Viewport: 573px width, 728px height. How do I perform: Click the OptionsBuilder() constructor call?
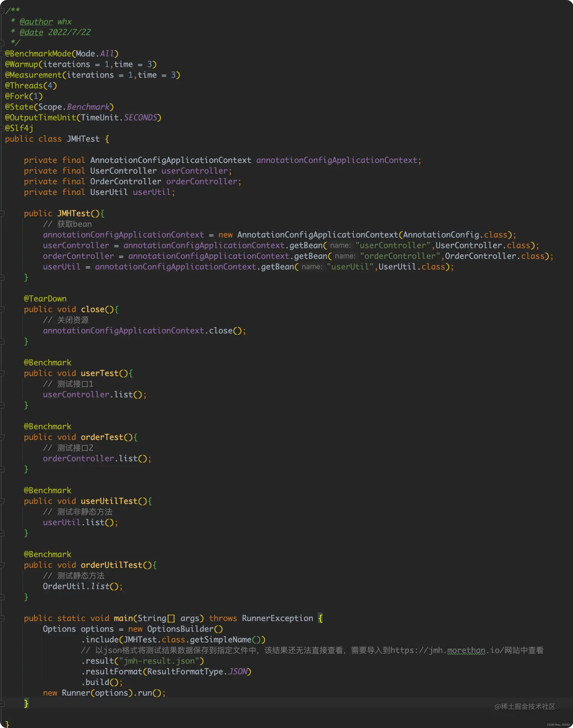point(185,629)
